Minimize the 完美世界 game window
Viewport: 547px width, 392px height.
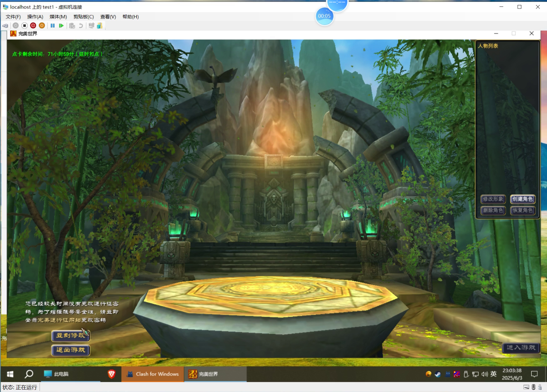point(496,33)
